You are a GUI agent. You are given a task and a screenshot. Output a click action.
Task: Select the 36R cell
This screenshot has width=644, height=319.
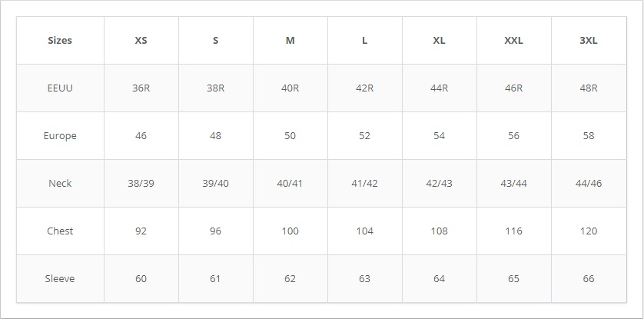[141, 88]
